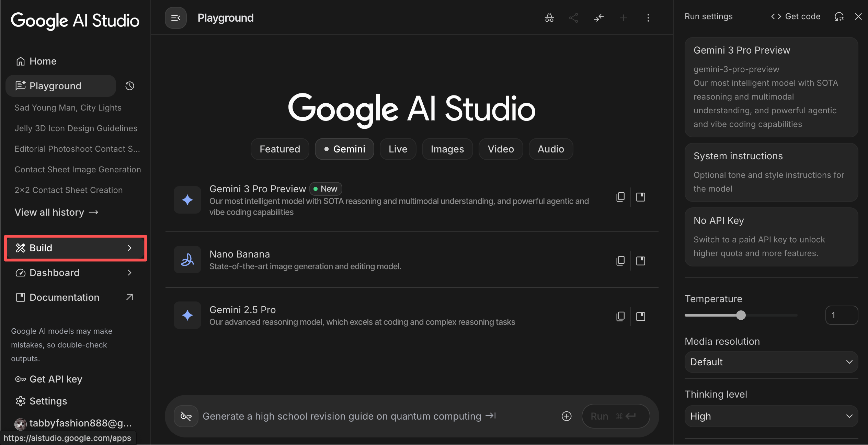Open Get API key page

(49, 379)
